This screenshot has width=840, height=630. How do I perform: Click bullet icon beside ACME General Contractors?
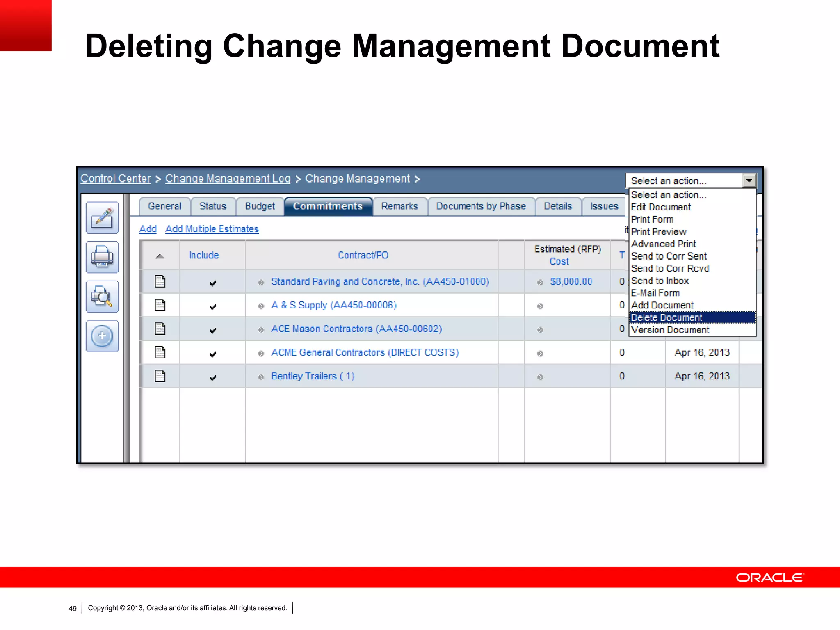261,353
